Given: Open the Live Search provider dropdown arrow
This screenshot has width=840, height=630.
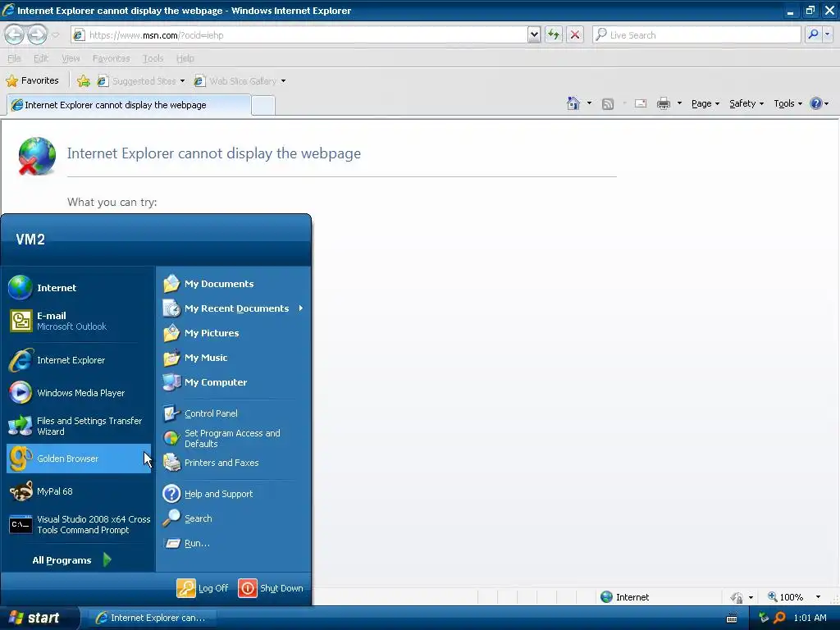Looking at the screenshot, I should pyautogui.click(x=828, y=34).
